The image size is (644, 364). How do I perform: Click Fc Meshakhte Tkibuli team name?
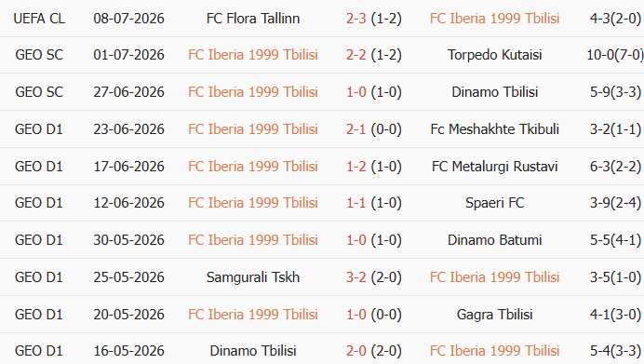[494, 129]
